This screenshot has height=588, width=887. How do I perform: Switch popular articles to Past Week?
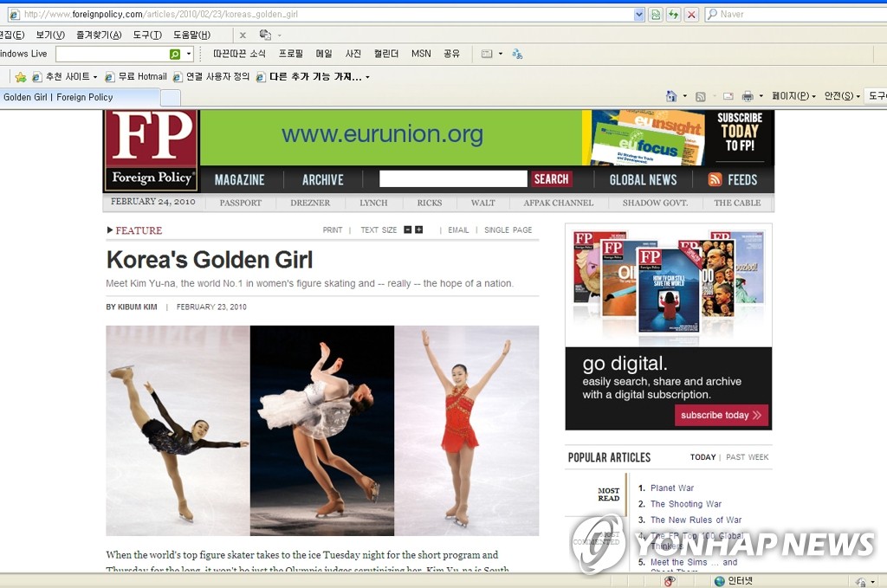[747, 457]
